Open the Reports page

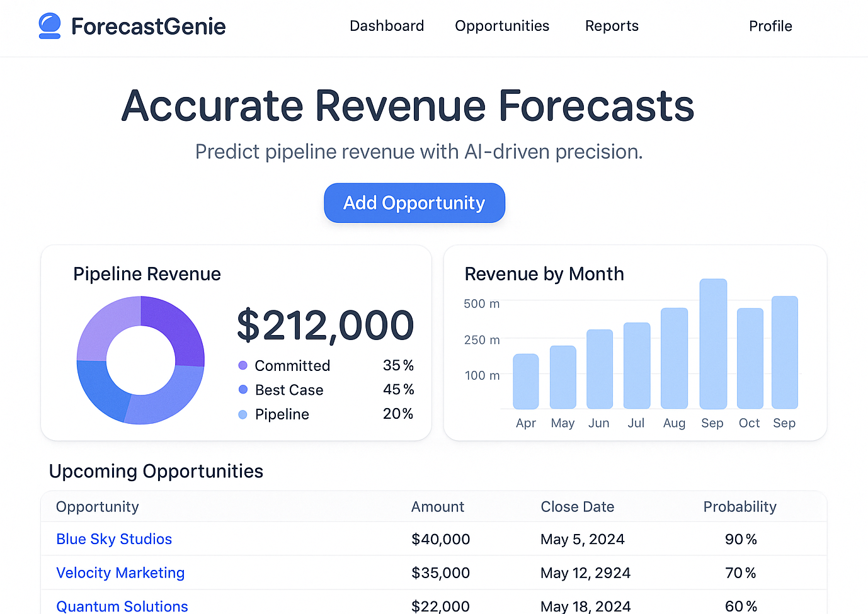tap(612, 26)
